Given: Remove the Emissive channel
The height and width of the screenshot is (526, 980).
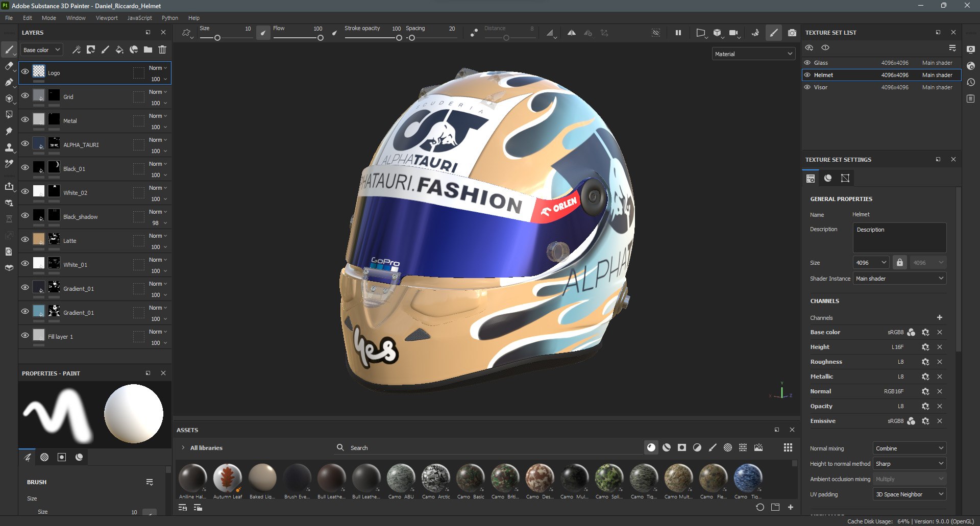Looking at the screenshot, I should point(939,421).
